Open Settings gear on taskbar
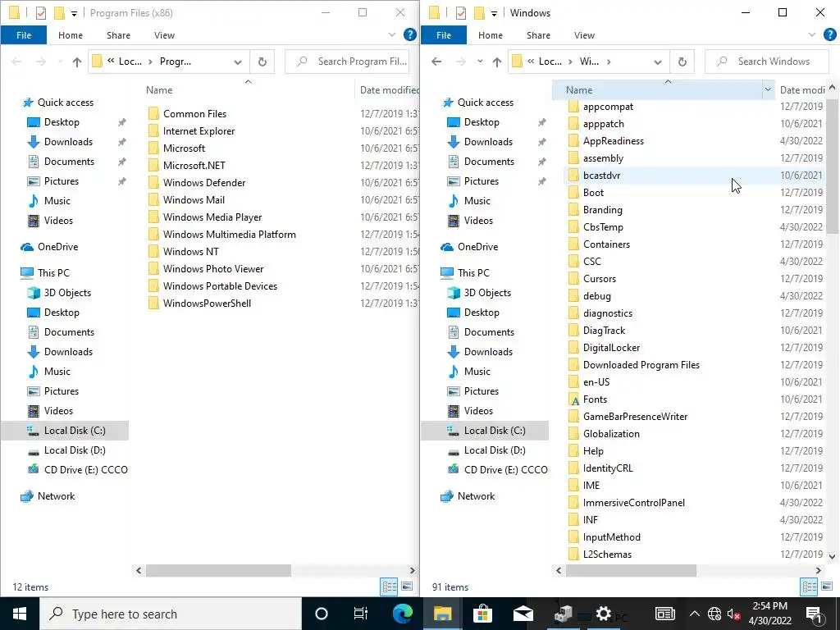 point(604,614)
